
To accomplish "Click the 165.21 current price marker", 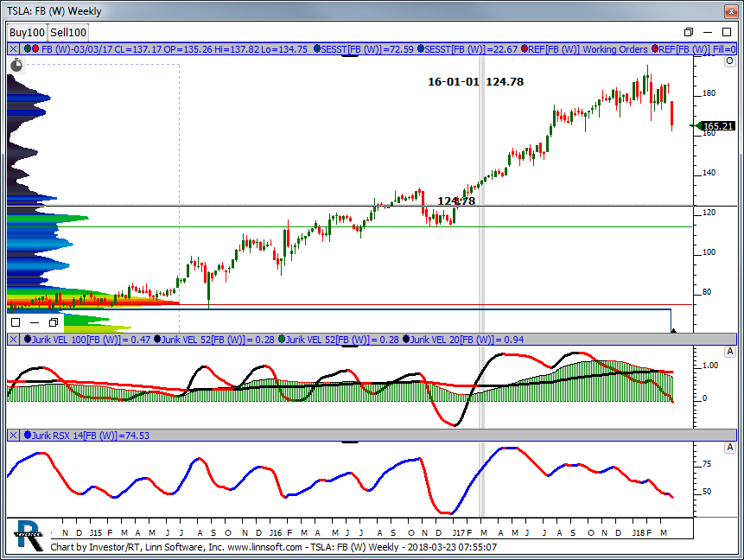I will point(718,126).
